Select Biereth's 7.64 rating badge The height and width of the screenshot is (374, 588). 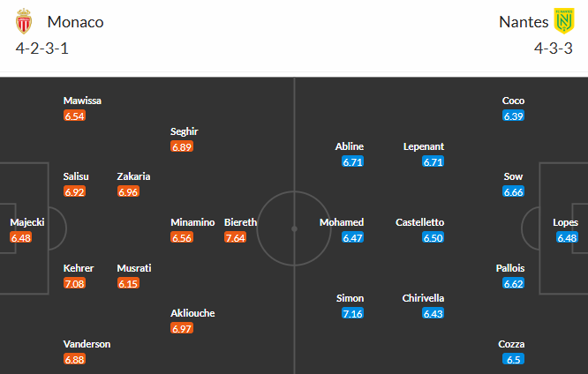point(236,238)
